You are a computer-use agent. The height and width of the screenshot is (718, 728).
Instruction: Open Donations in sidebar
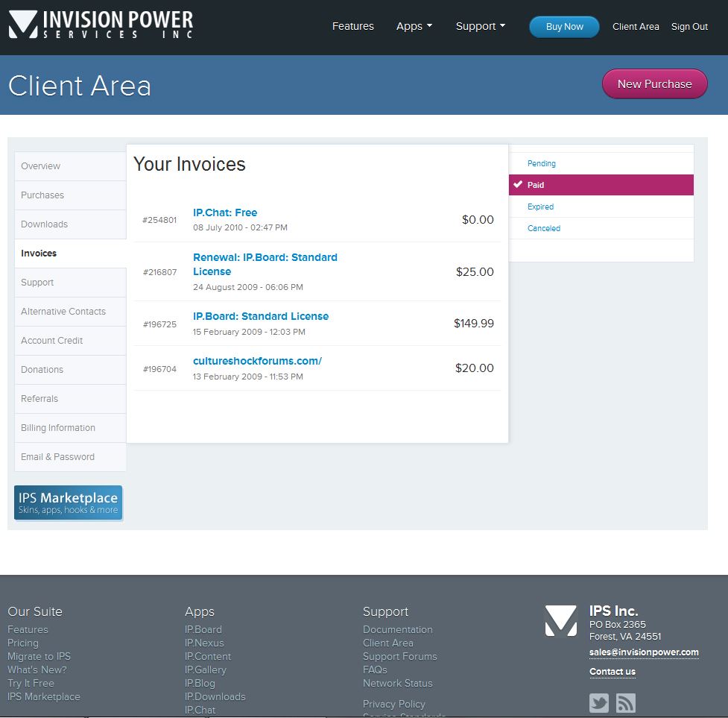(x=71, y=370)
